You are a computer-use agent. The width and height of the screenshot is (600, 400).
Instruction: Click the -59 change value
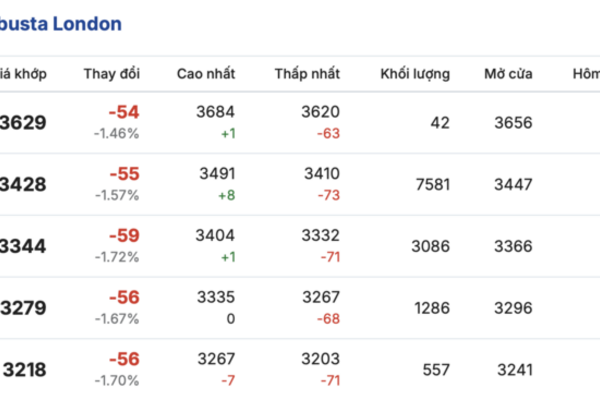124,237
